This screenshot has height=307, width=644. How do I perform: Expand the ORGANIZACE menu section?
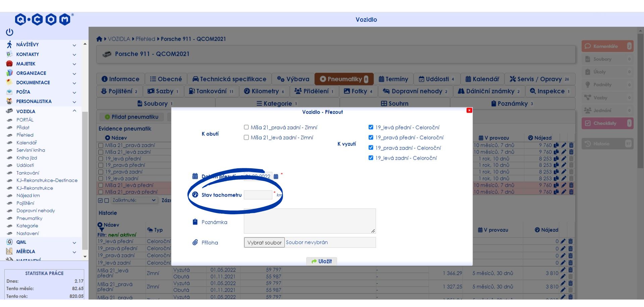(74, 73)
